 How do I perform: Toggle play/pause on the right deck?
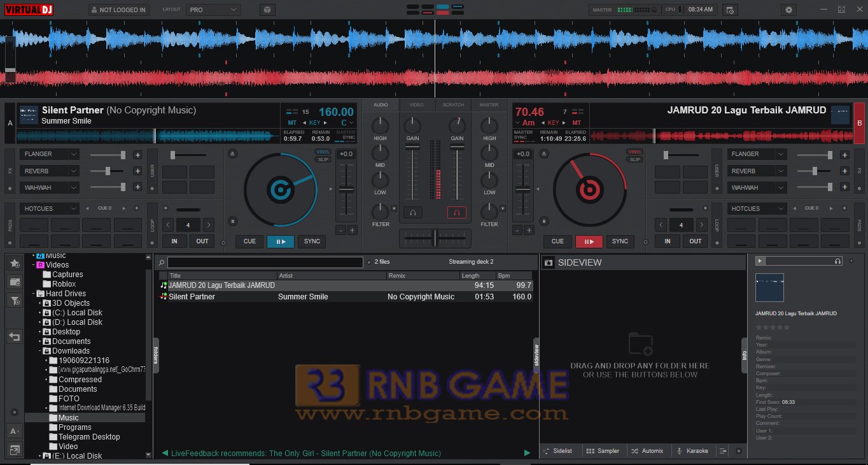(589, 241)
